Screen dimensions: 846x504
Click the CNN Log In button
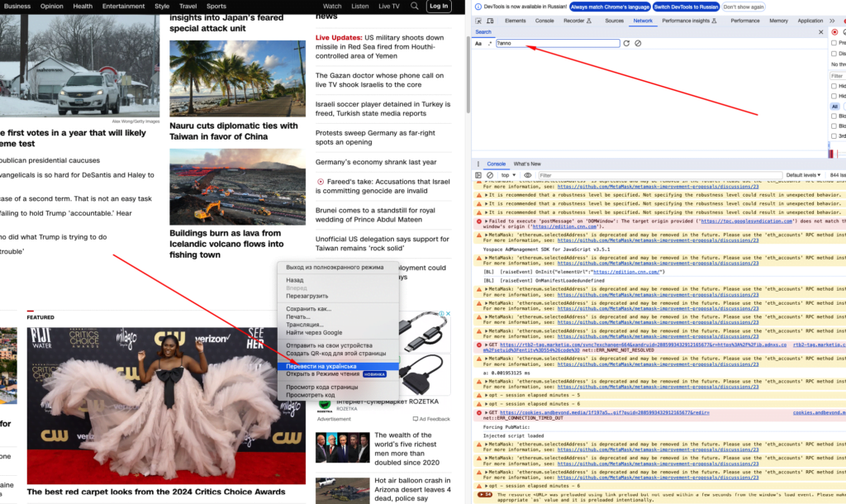[x=439, y=6]
